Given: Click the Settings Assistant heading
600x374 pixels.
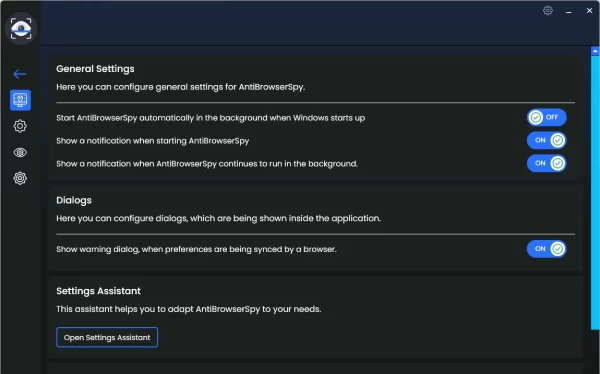Looking at the screenshot, I should click(98, 291).
